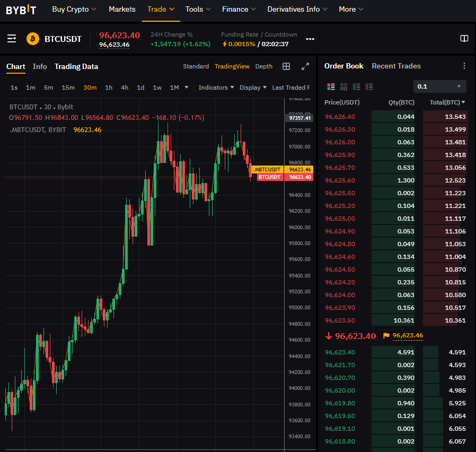Viewport: 476px width, 452px height.
Task: Set chart interval to 1m
Action: point(30,88)
